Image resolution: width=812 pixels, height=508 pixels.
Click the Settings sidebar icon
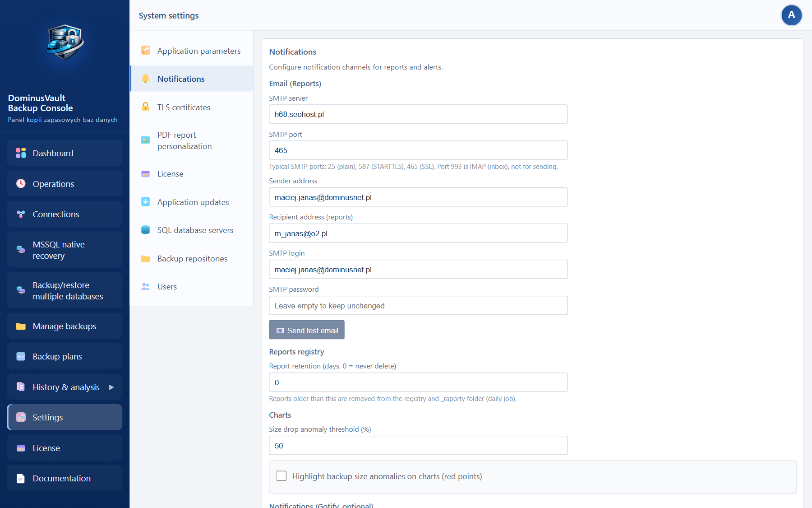[x=21, y=417]
